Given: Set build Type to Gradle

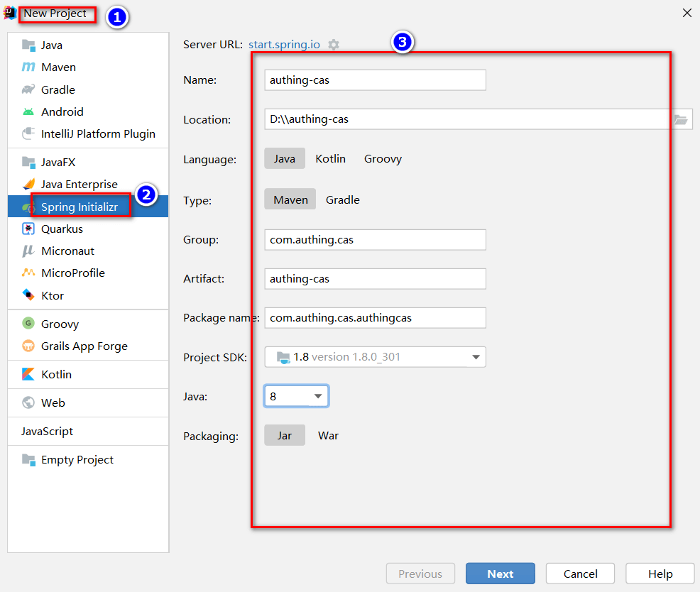Looking at the screenshot, I should pos(342,200).
